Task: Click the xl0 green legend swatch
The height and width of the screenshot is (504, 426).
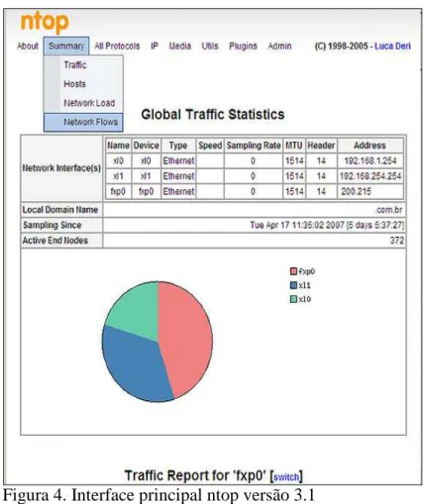Action: (x=293, y=299)
